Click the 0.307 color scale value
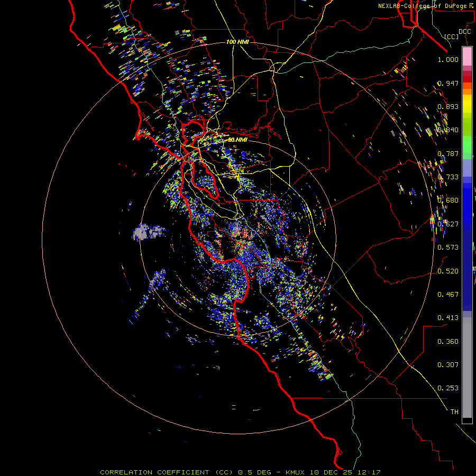 [448, 365]
